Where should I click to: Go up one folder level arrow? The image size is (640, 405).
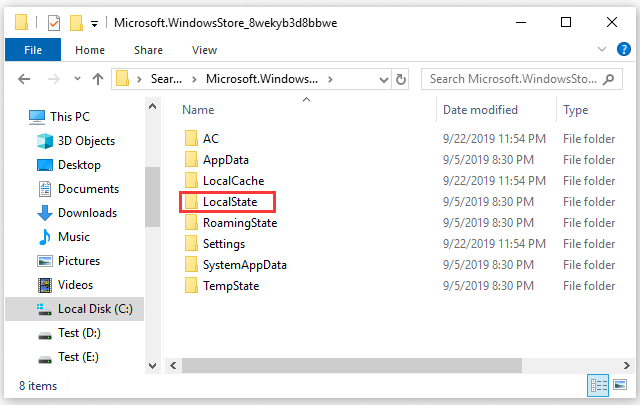coord(98,79)
